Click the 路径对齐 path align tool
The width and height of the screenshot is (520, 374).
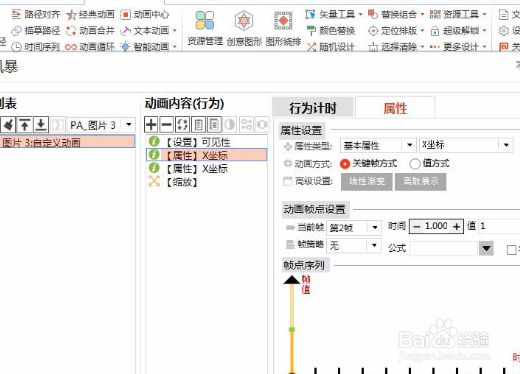[36, 14]
